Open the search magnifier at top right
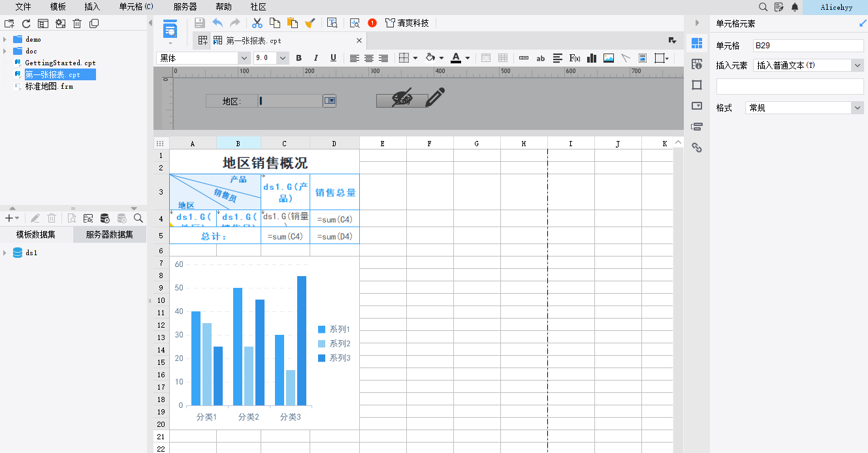 [763, 7]
